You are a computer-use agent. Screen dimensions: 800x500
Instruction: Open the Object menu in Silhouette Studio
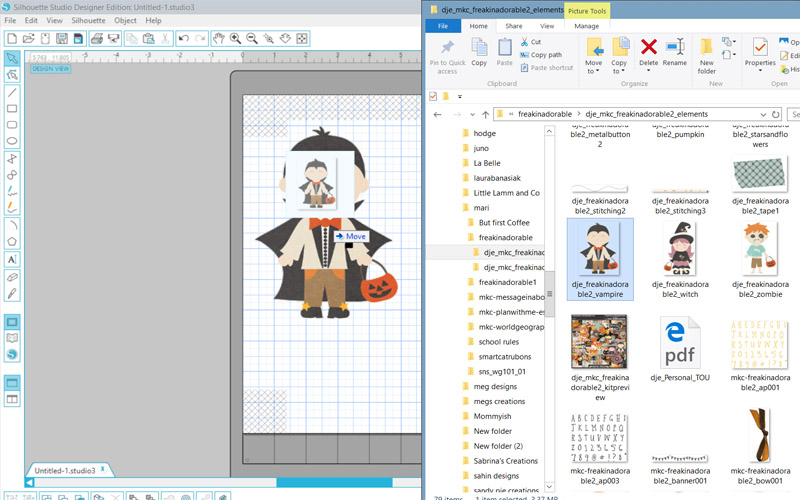(125, 20)
